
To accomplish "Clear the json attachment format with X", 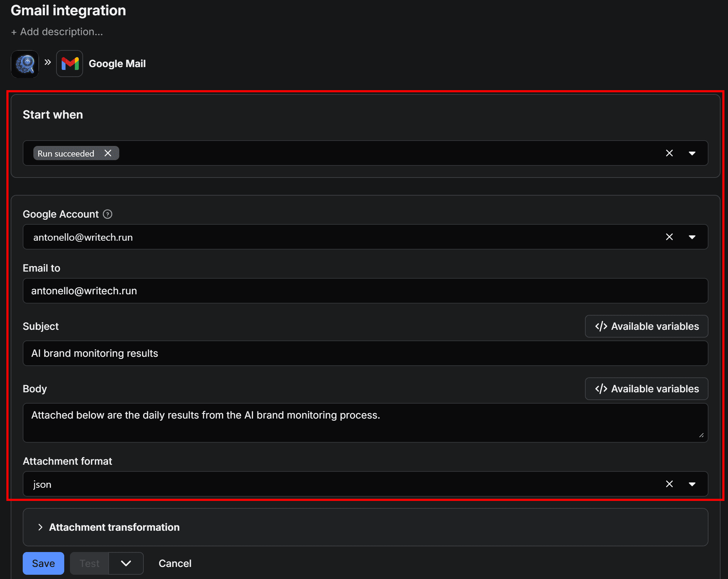I will click(x=669, y=484).
